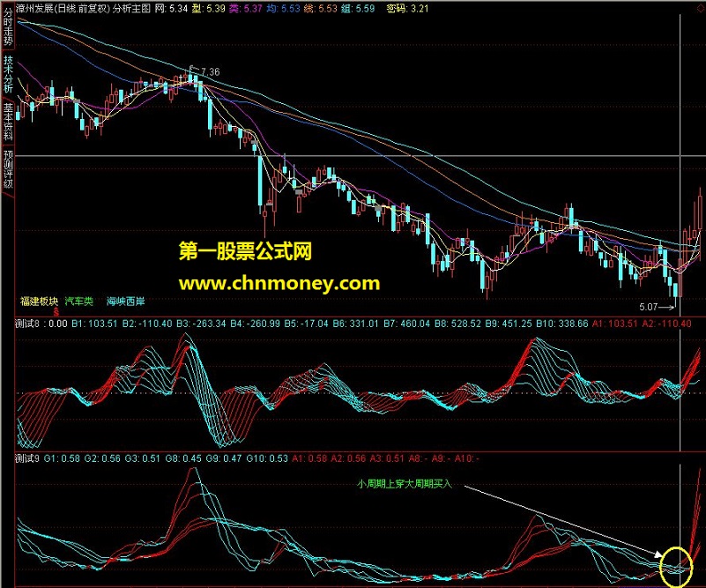Select the red A1: 0.58 value in 测试9
Image resolution: width=706 pixels, height=588 pixels.
coord(309,458)
